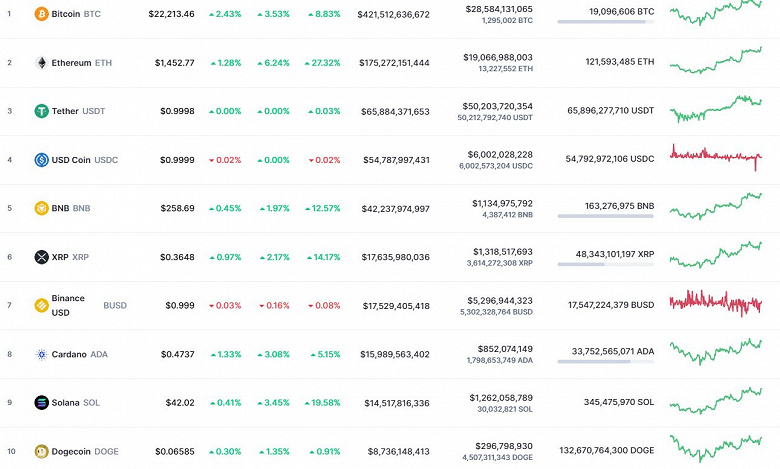The width and height of the screenshot is (780, 469).
Task: Open the Bitcoin name link
Action: [66, 14]
